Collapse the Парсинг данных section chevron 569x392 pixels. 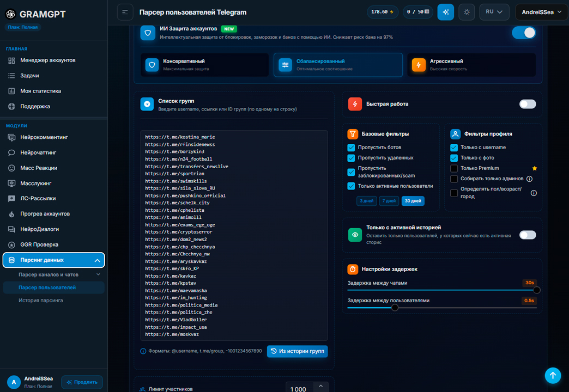(97, 260)
